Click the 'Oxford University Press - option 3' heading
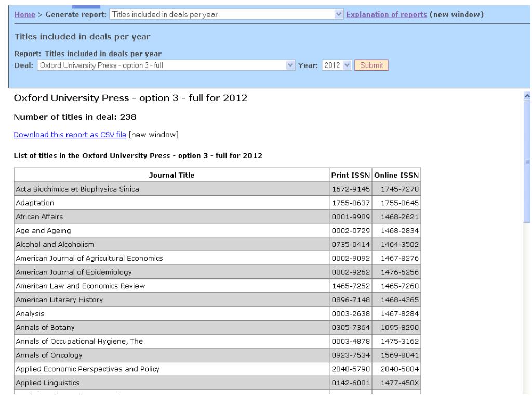This screenshot has height=399, width=532. point(130,98)
